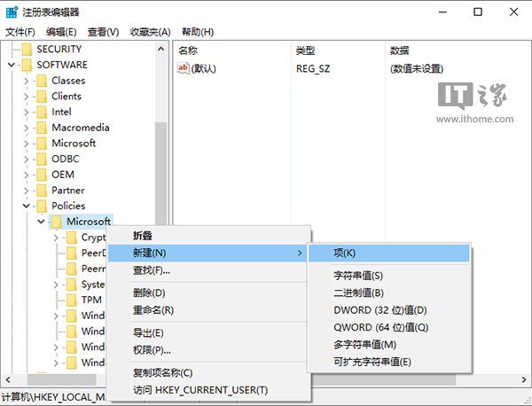Viewport: 532px width, 406px height.
Task: Choose 访问 HKEY_CURRENT_USER(T)
Action: (209, 390)
